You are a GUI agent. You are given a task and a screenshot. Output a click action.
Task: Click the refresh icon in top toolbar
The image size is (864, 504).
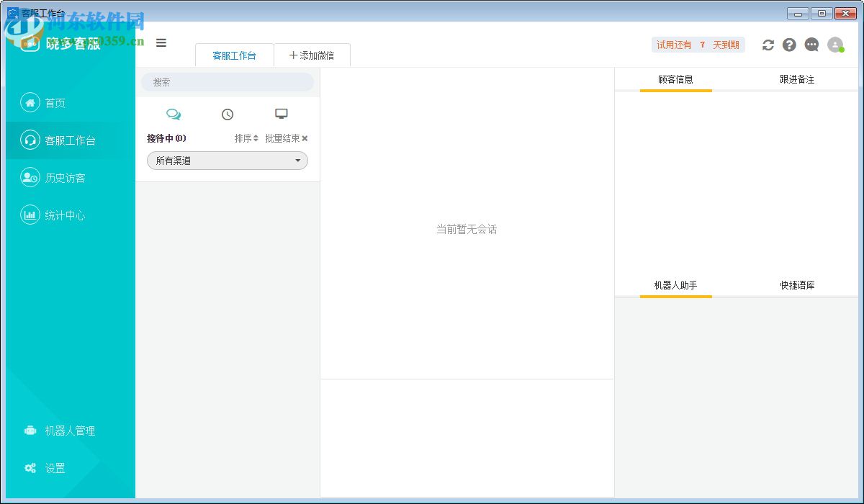tap(768, 45)
